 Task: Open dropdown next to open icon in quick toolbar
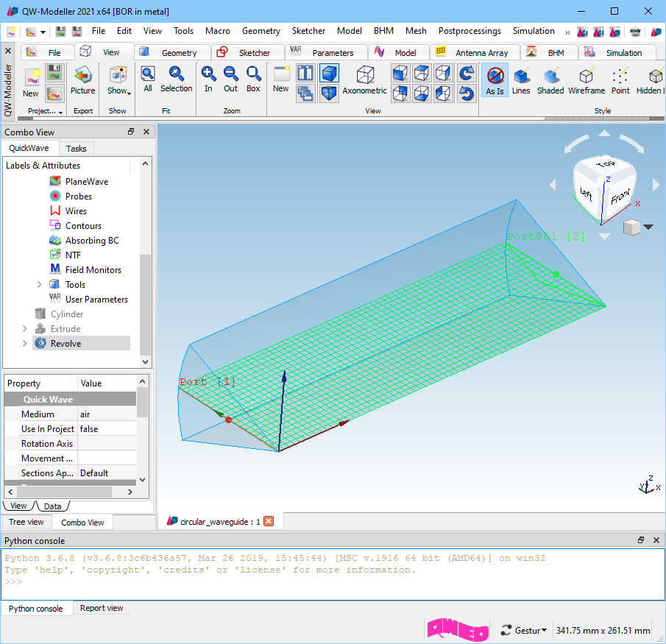(43, 32)
